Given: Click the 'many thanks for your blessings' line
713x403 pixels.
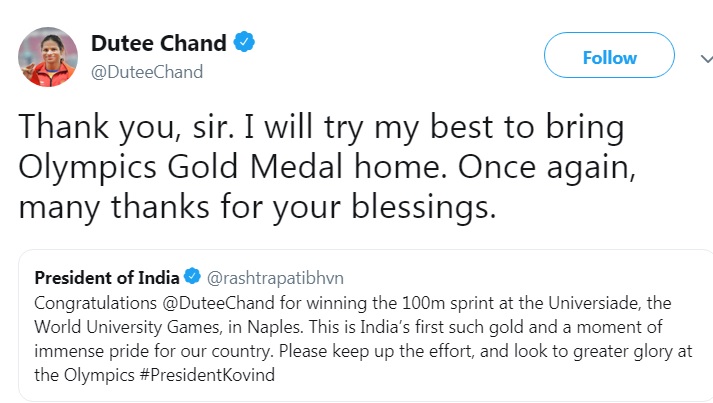Looking at the screenshot, I should (257, 207).
